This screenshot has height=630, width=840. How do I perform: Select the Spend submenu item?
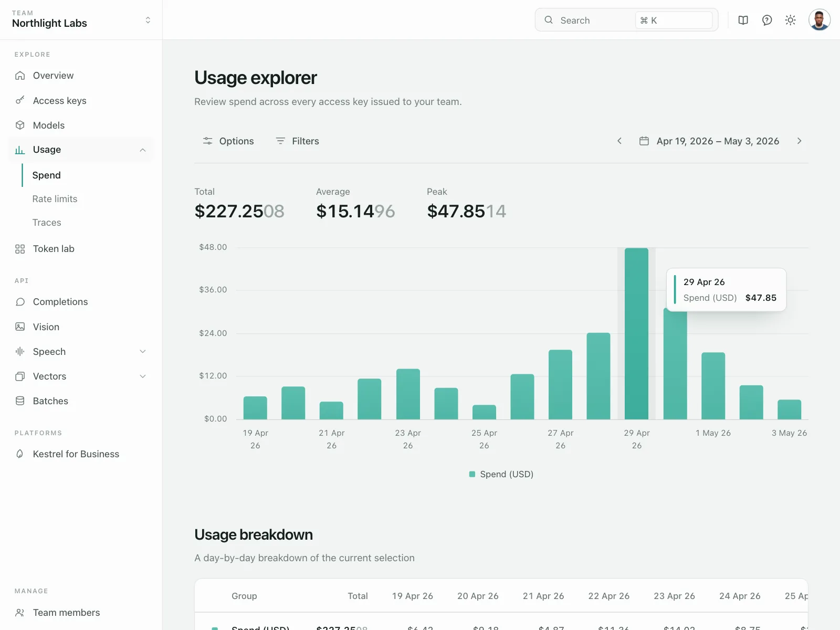tap(46, 175)
